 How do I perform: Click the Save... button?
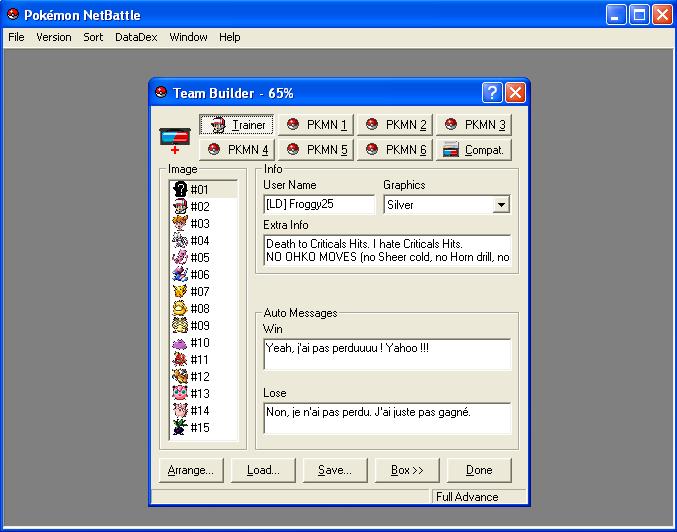tap(335, 470)
